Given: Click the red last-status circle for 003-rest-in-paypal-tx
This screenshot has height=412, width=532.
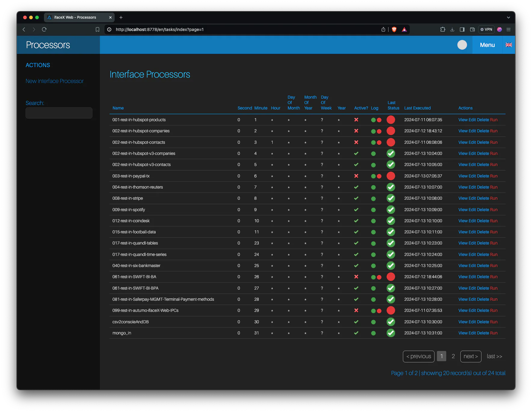Looking at the screenshot, I should tap(391, 176).
